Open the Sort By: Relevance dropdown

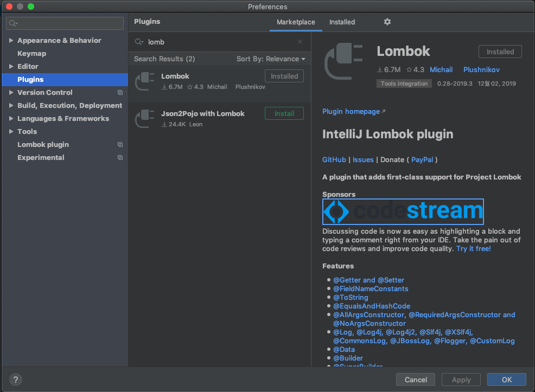click(x=271, y=59)
